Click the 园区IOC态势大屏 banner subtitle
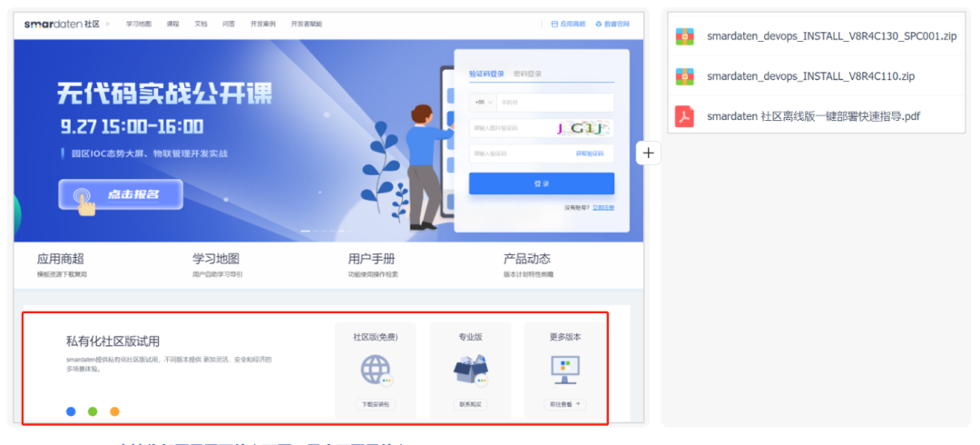Viewport: 980px width, 445px height. (149, 153)
